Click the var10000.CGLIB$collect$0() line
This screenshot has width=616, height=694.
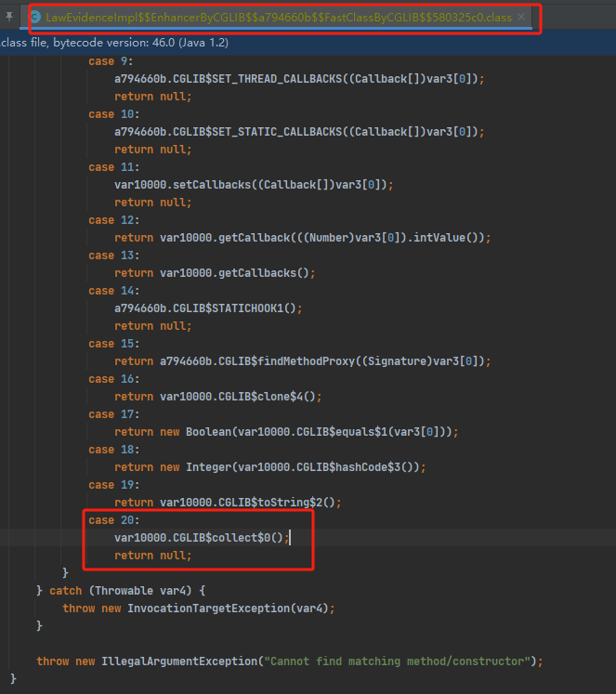[202, 538]
